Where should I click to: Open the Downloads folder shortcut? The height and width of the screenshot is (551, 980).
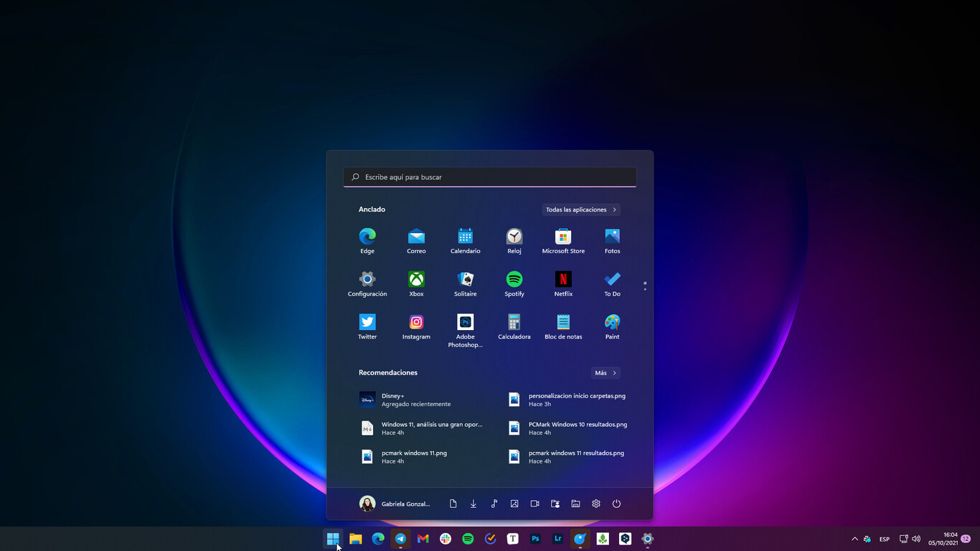pos(473,503)
